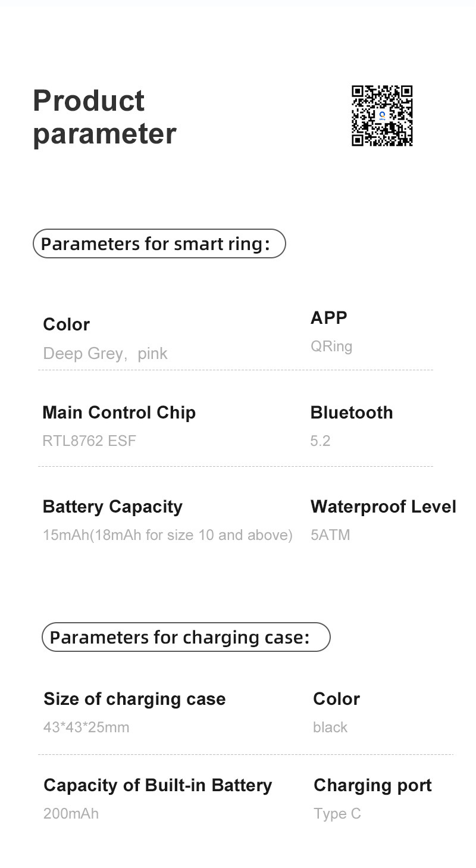
Task: Select the "Parameters for smart ring" pill label
Action: (159, 244)
